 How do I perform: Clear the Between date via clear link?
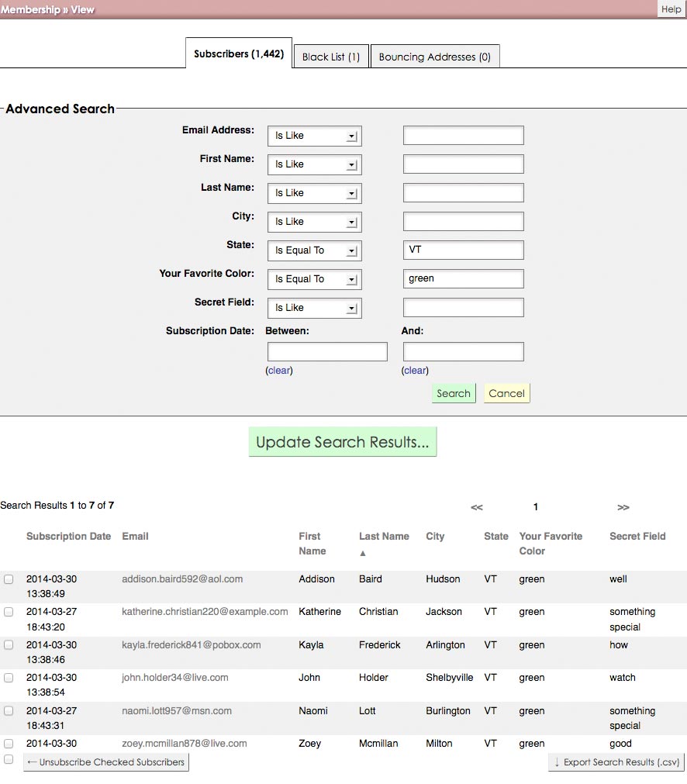coord(279,371)
